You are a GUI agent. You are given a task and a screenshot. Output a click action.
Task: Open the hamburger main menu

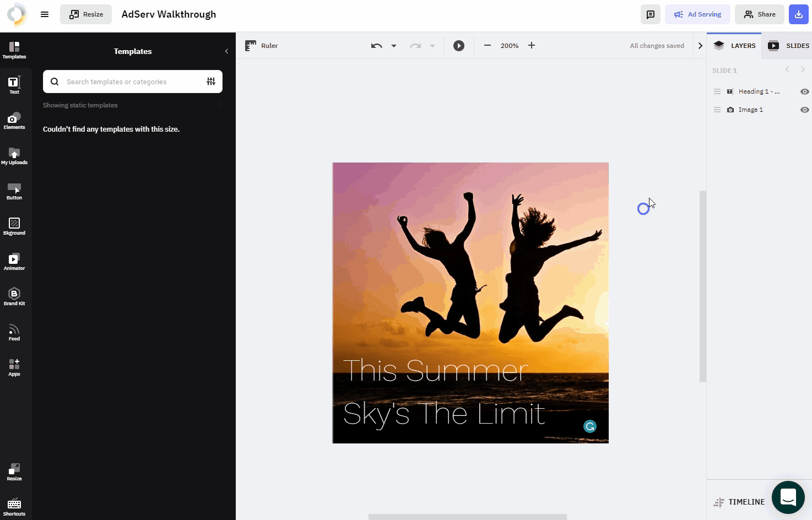(x=45, y=14)
